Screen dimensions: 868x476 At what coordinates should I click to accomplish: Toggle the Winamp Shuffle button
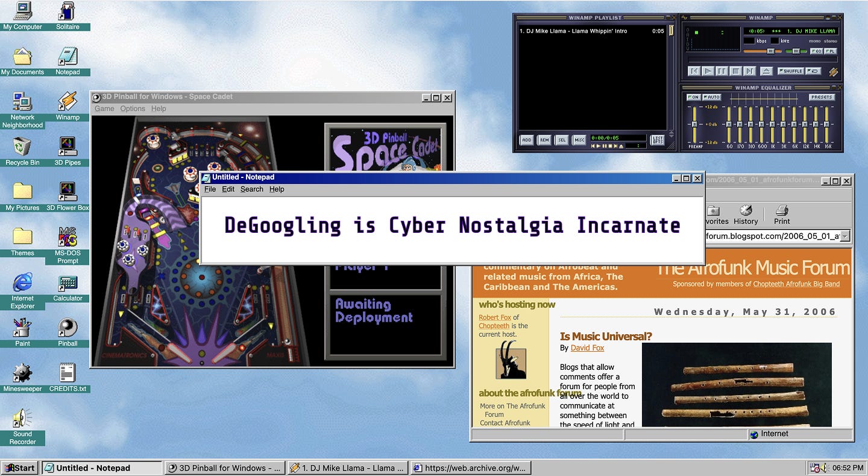tap(790, 71)
